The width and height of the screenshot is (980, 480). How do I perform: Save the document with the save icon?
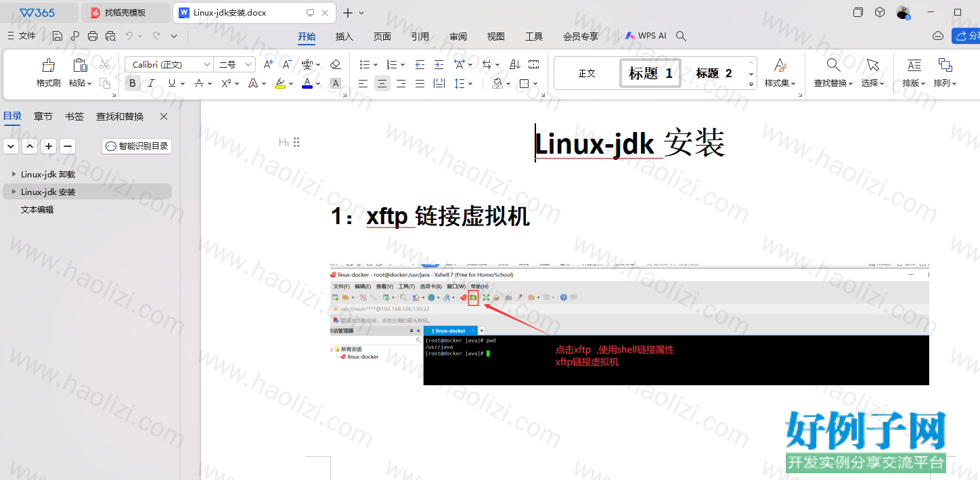[x=58, y=36]
